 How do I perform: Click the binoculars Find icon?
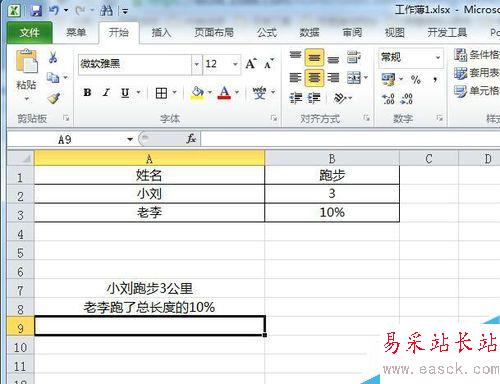coord(106,11)
